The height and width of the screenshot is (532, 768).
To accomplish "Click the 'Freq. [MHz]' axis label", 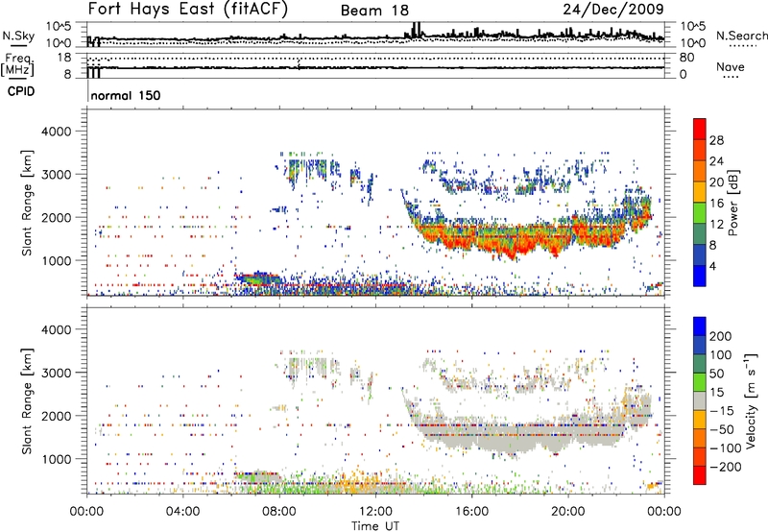I will (x=18, y=64).
